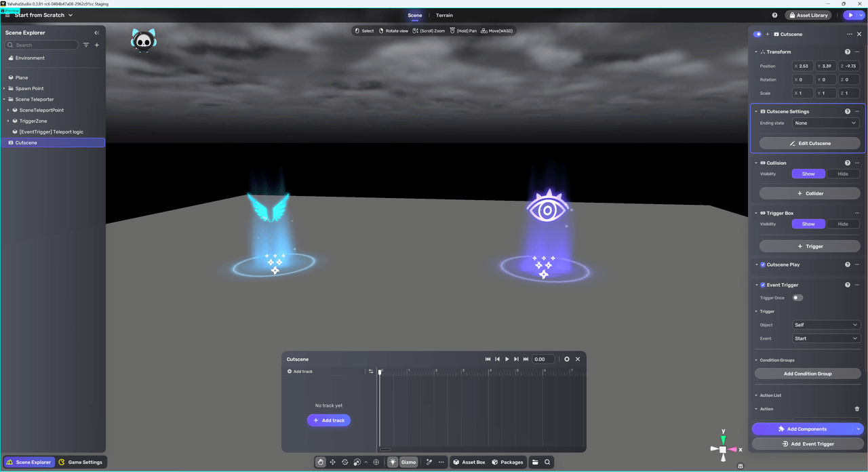This screenshot has width=868, height=472.
Task: Switch to the Terrain tab
Action: click(444, 15)
